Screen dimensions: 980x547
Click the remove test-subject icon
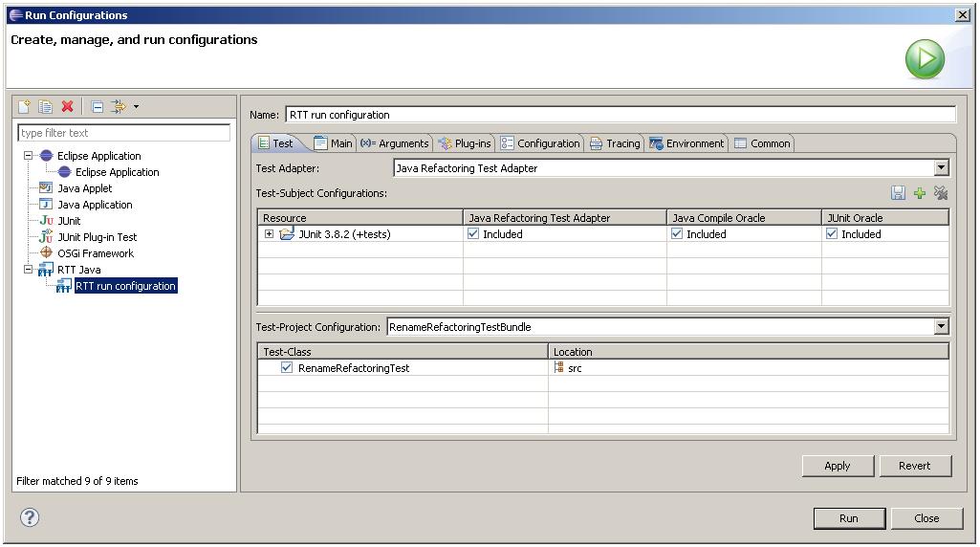point(941,193)
